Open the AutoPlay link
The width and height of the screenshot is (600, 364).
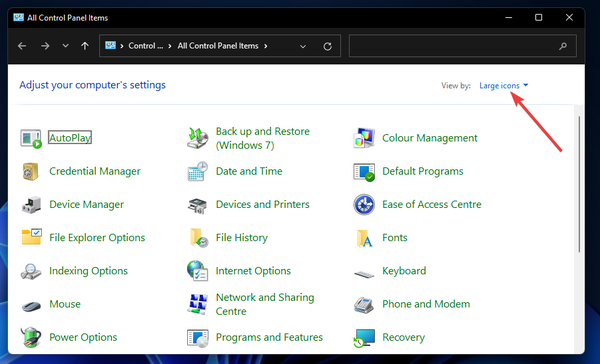pos(70,137)
